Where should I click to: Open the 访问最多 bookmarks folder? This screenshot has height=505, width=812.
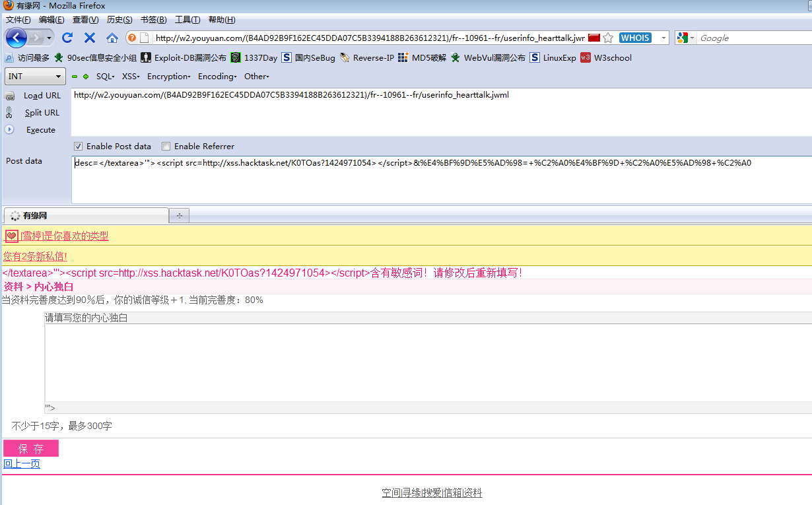(27, 57)
